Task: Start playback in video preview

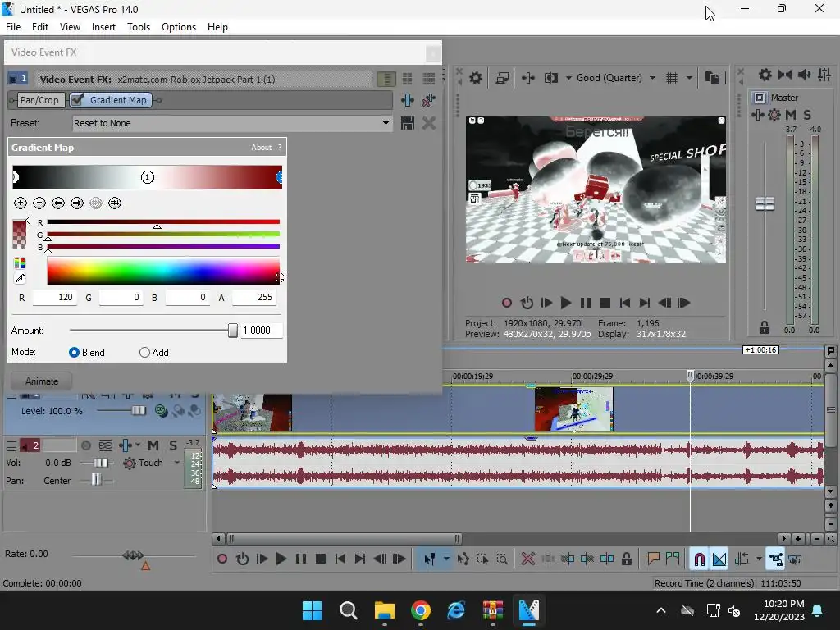Action: [x=566, y=303]
